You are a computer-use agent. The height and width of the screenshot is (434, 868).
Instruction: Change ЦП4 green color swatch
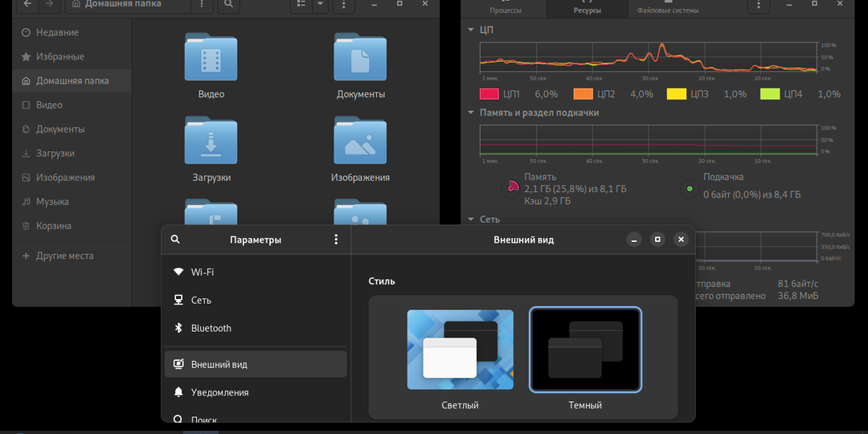(x=770, y=94)
